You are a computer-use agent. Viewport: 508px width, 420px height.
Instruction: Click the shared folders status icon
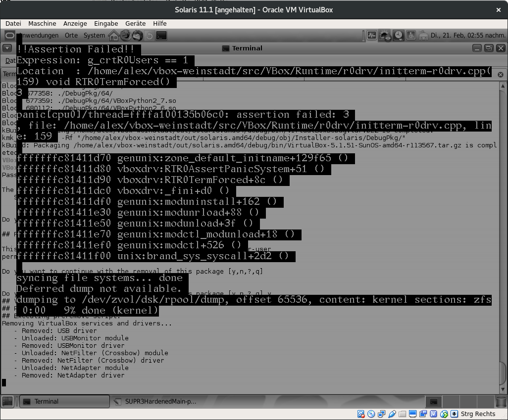coord(403,414)
